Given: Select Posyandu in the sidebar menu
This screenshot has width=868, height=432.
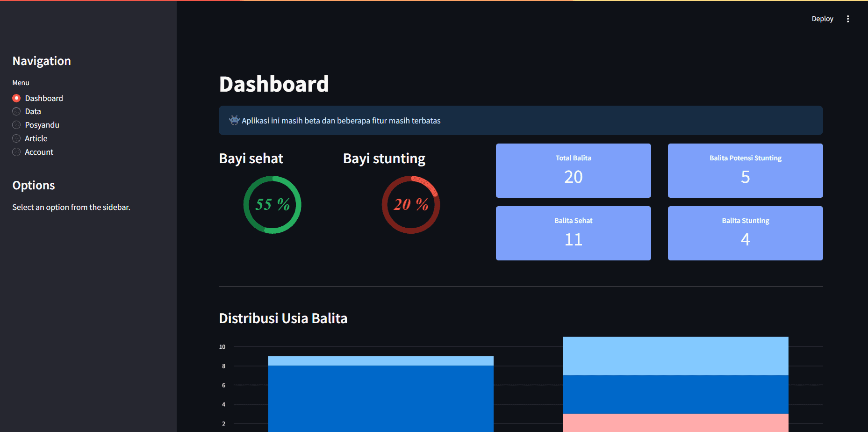Looking at the screenshot, I should [42, 125].
